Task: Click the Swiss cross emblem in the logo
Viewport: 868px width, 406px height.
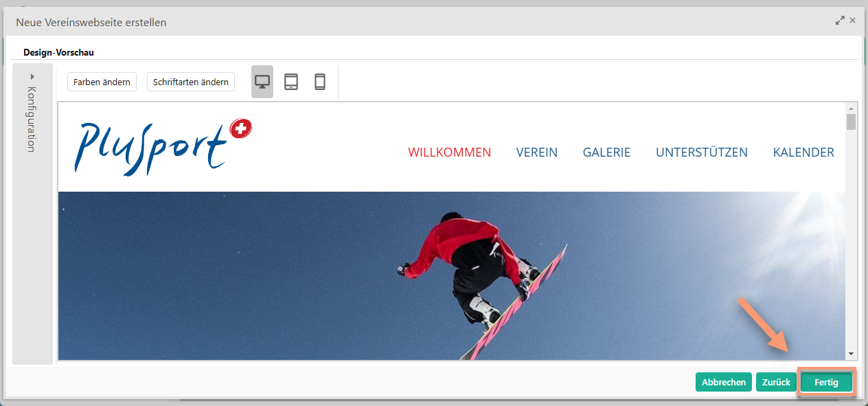Action: [241, 128]
